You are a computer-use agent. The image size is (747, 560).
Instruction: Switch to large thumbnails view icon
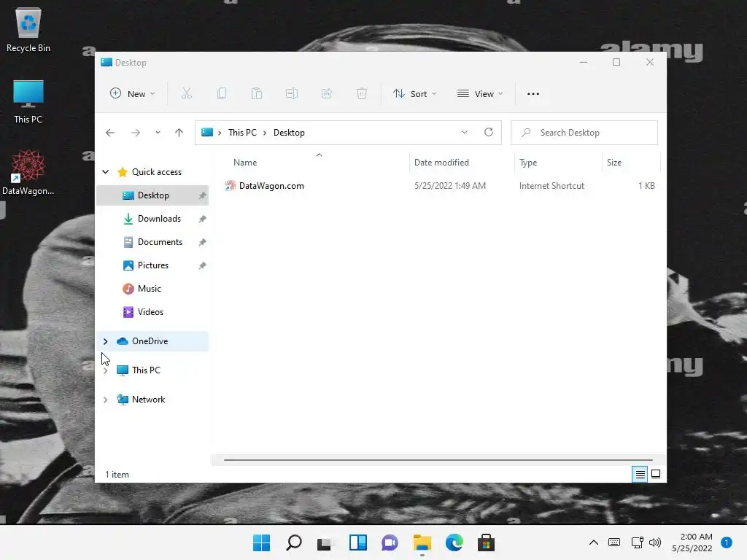656,474
